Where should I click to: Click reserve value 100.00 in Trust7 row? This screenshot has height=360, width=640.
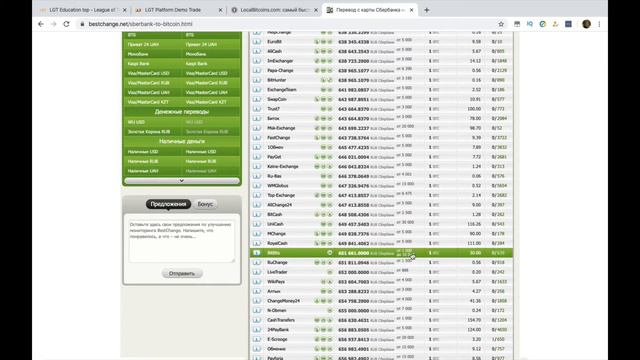pos(474,109)
